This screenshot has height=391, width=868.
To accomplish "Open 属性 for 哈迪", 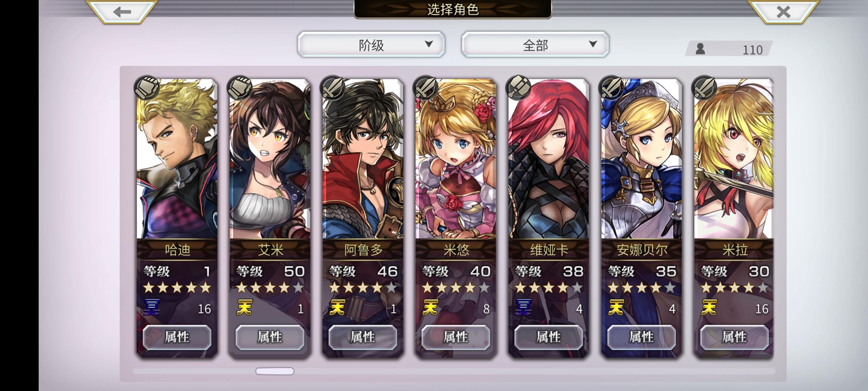I will pyautogui.click(x=177, y=337).
